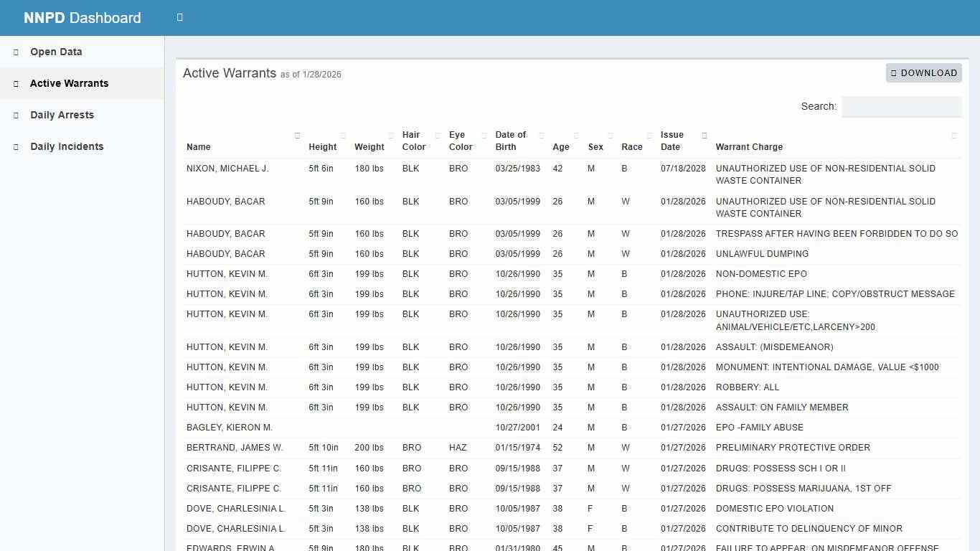Image resolution: width=980 pixels, height=551 pixels.
Task: Click the Active Warrants sidebar icon
Action: (x=14, y=83)
